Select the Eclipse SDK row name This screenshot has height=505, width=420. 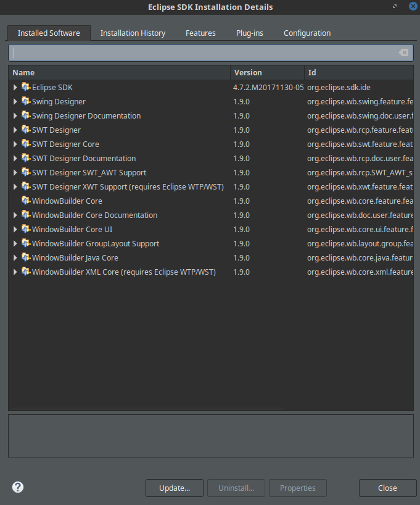52,87
